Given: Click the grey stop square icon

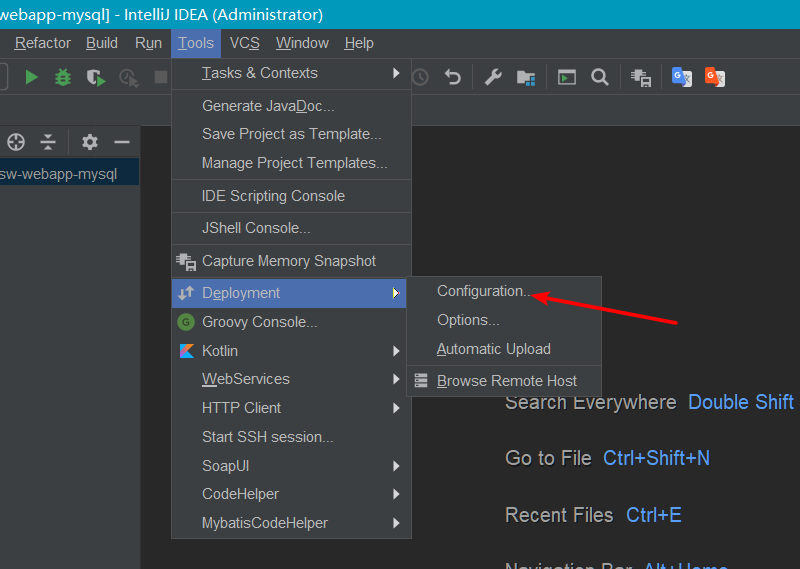Looking at the screenshot, I should click(161, 77).
